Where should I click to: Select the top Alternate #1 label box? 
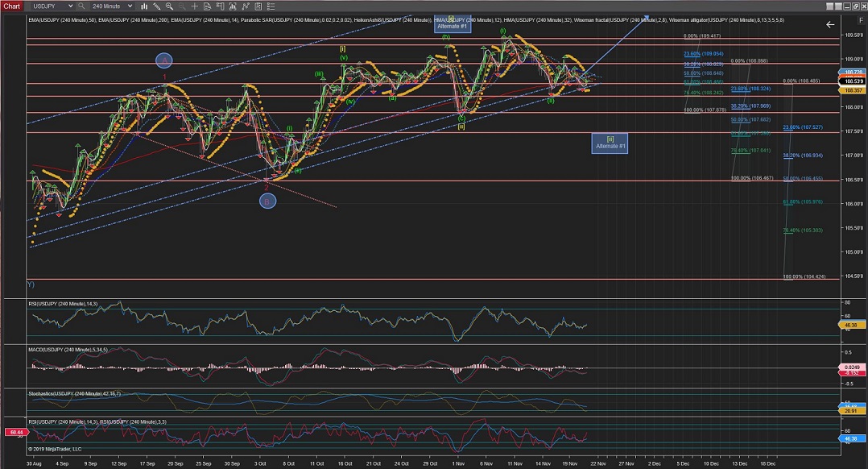pos(453,23)
